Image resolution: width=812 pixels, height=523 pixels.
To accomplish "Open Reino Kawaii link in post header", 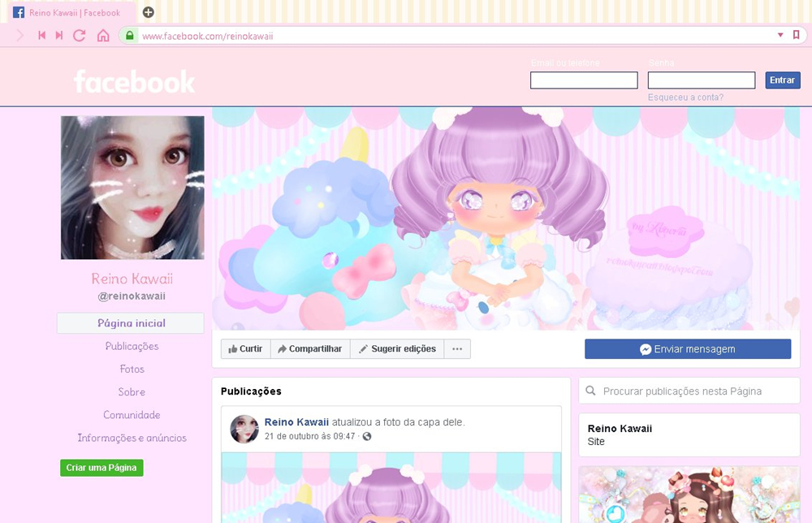I will point(296,422).
